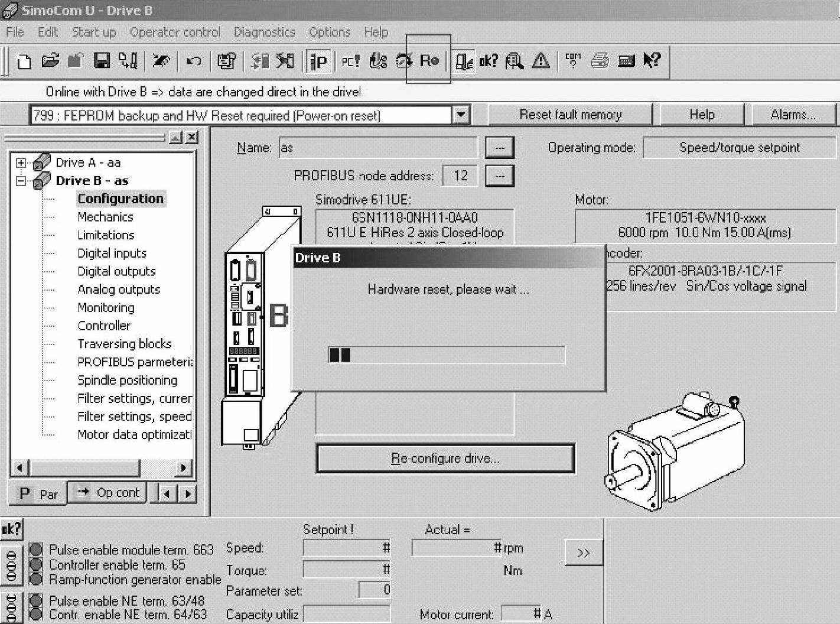Click the tree's horizontal scrollbar right arrow
The width and height of the screenshot is (840, 624).
183,468
